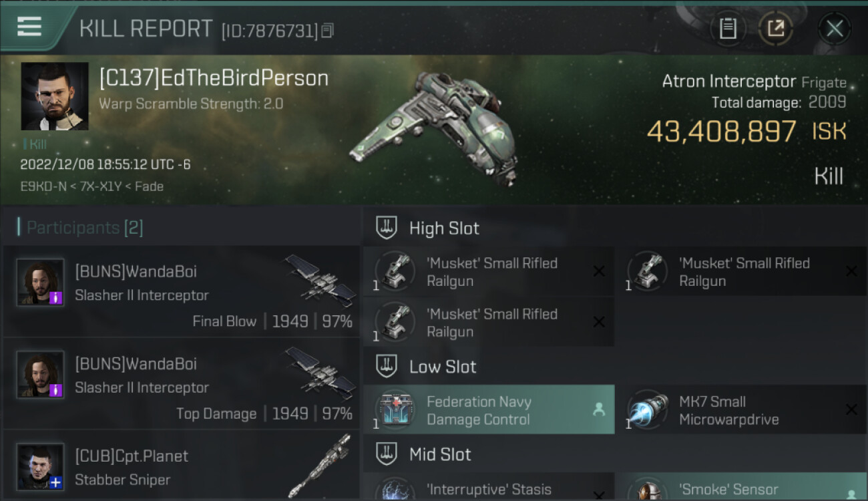Open Cpt.Planet participant portrait
Screen dimensions: 868x501
[x=40, y=466]
